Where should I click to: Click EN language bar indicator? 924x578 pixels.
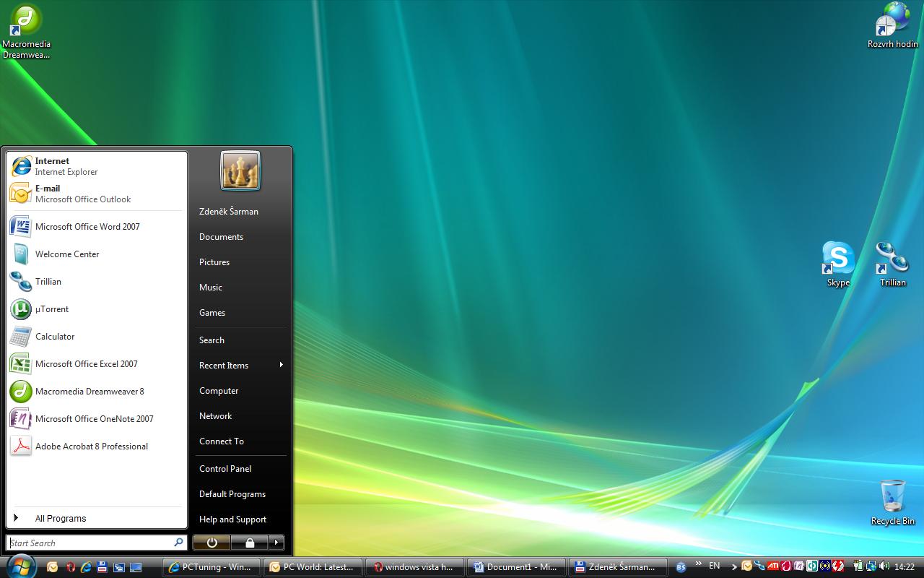tap(714, 565)
